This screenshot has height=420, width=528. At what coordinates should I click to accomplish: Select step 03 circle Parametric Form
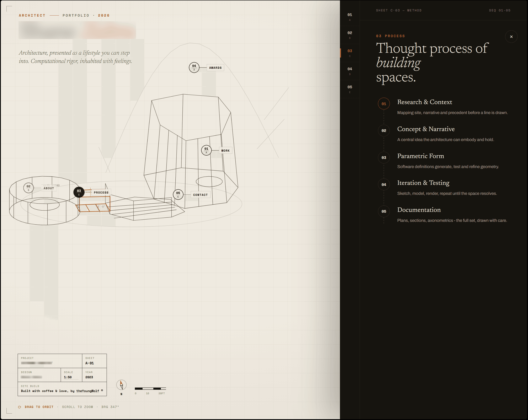pos(384,158)
